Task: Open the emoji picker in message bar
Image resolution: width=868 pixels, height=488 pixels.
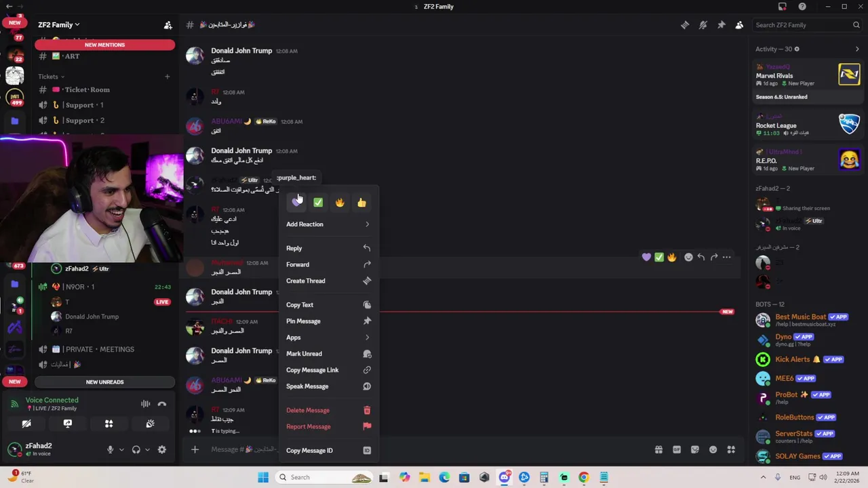Action: 713,449
